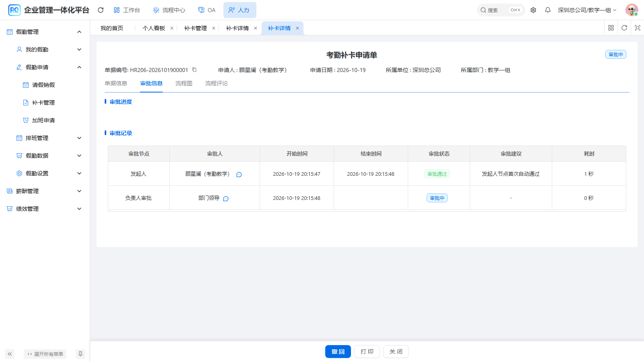The width and height of the screenshot is (644, 362).
Task: Switch to the 流程评论 tab
Action: click(x=217, y=83)
